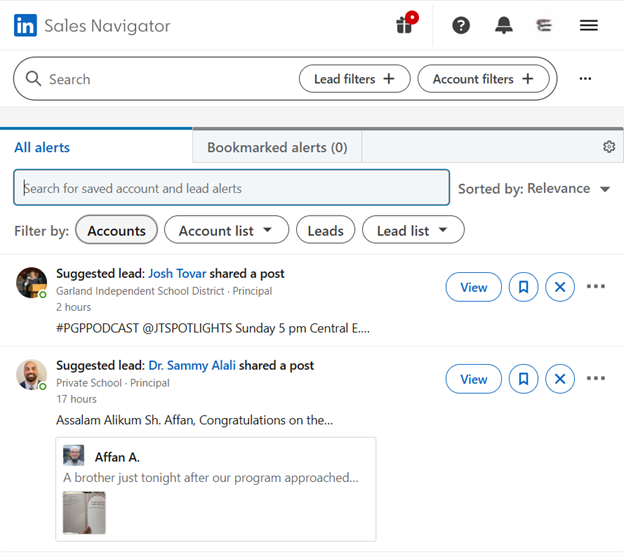624x557 pixels.
Task: Click Affan A.'s small avatar
Action: pyautogui.click(x=74, y=455)
